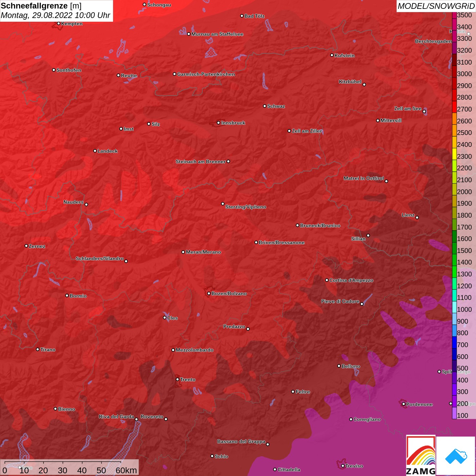Image resolution: width=476 pixels, height=476 pixels.
Task: Select the Mittersill label
Action: coord(391,120)
